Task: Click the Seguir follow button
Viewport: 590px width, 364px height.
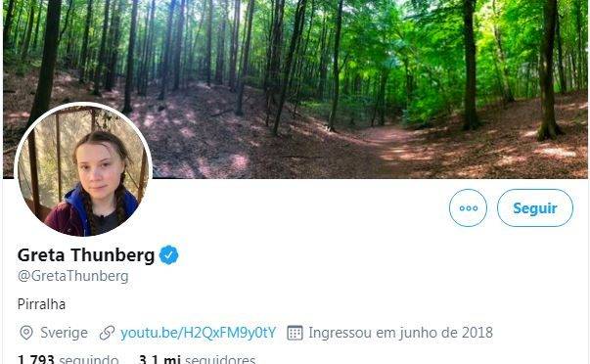Action: pos(535,207)
